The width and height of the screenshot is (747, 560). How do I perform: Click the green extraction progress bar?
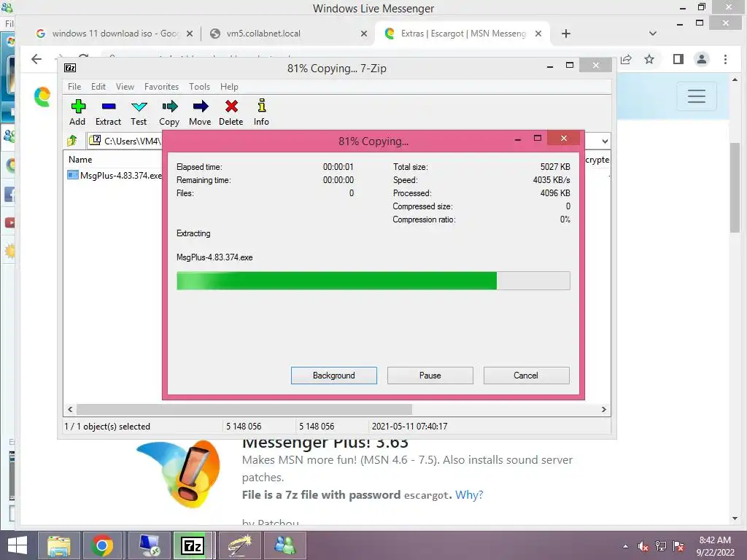(373, 281)
